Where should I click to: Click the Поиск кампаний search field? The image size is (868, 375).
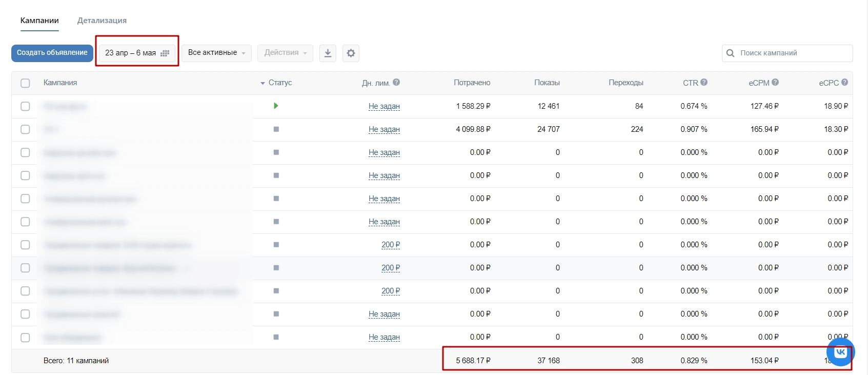[792, 53]
